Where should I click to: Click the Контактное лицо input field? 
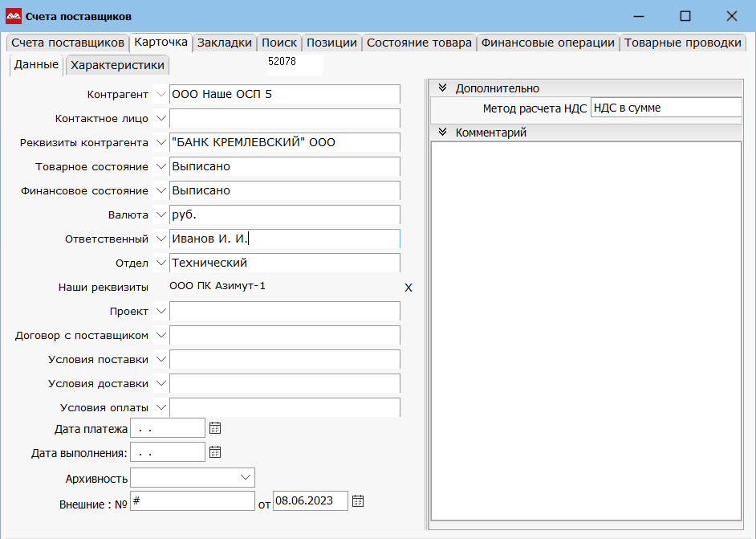[x=284, y=119]
